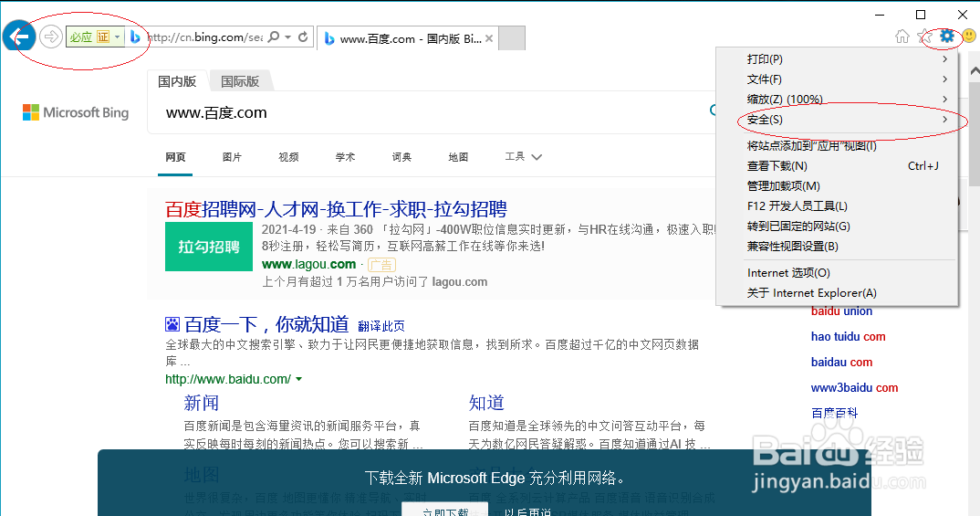Select the 地图 search tab
This screenshot has width=980, height=516.
(458, 157)
